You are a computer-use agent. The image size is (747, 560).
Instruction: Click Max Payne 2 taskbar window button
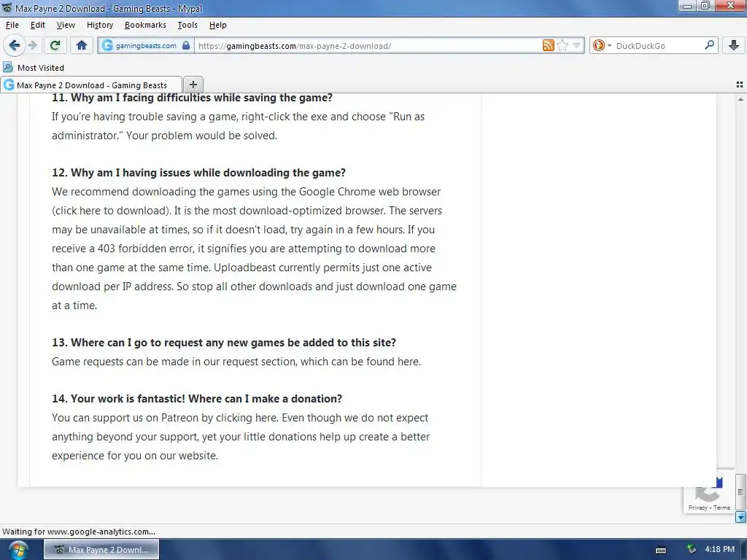click(x=101, y=550)
